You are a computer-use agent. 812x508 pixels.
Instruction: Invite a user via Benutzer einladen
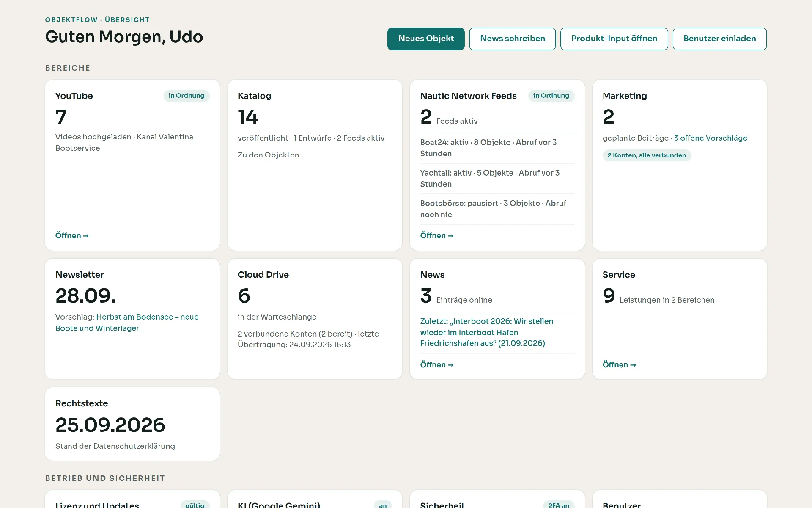[x=719, y=39]
